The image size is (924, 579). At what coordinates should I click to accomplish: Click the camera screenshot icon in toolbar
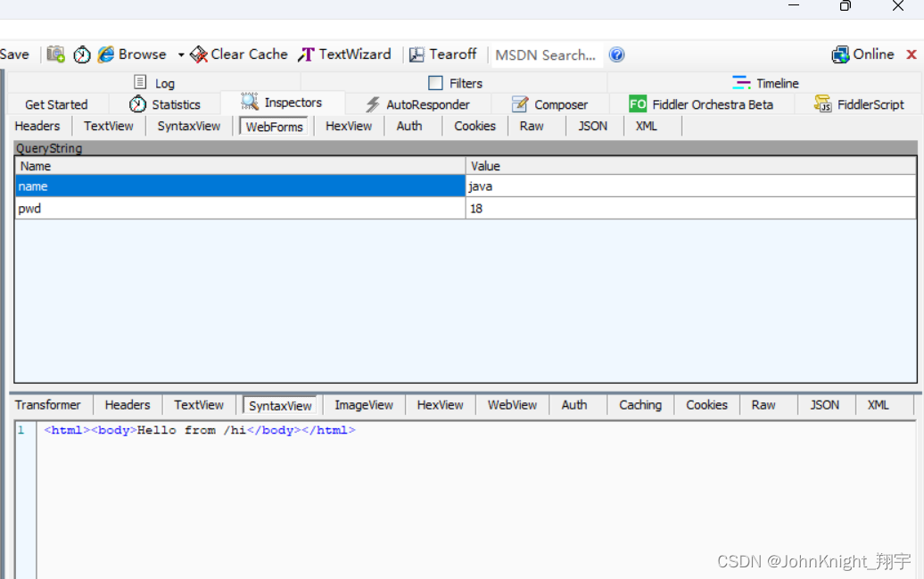coord(55,54)
